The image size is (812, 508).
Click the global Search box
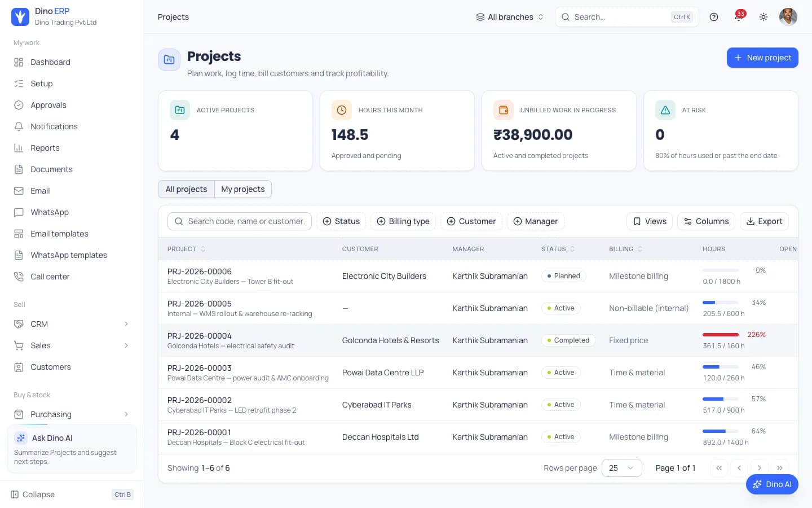pos(627,17)
